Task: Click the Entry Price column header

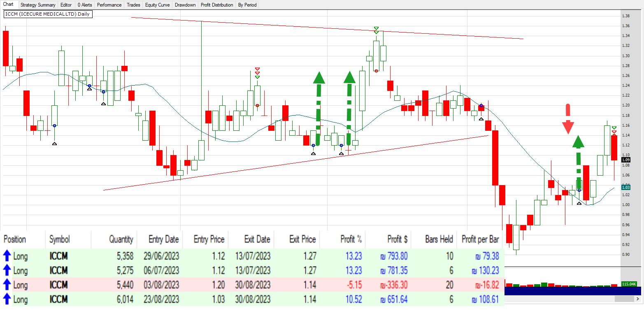Action: click(x=209, y=239)
